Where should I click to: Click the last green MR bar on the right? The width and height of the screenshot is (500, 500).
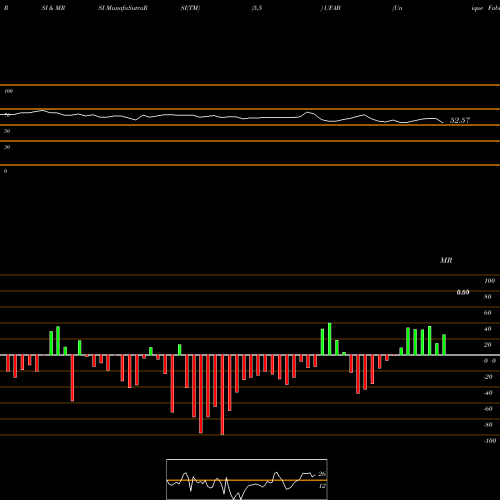[x=444, y=345]
